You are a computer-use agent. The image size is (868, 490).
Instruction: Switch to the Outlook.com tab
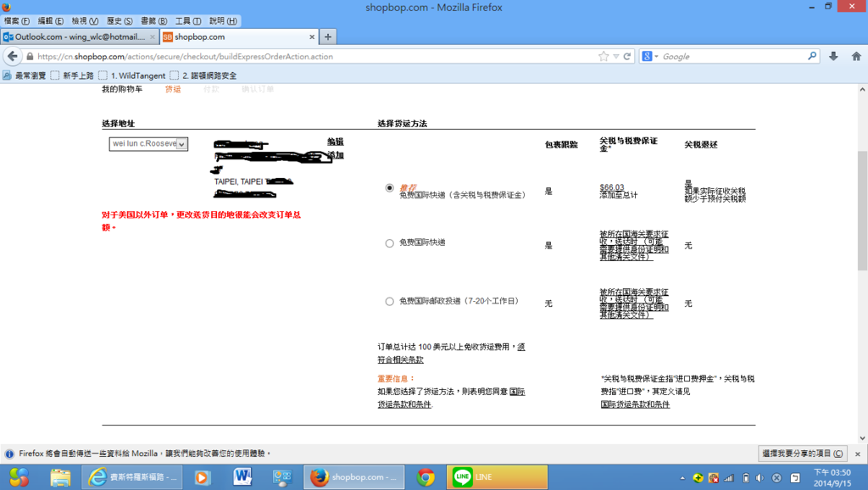click(80, 36)
